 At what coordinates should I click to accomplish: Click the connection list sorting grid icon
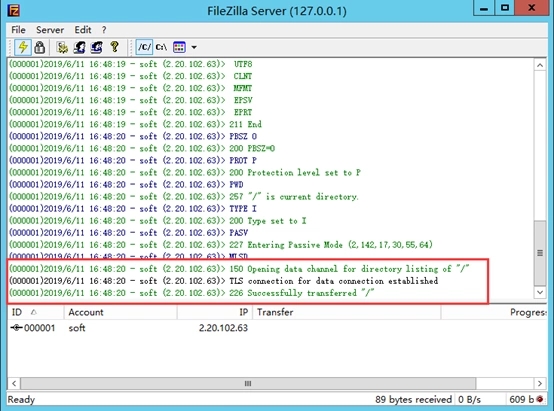point(179,47)
